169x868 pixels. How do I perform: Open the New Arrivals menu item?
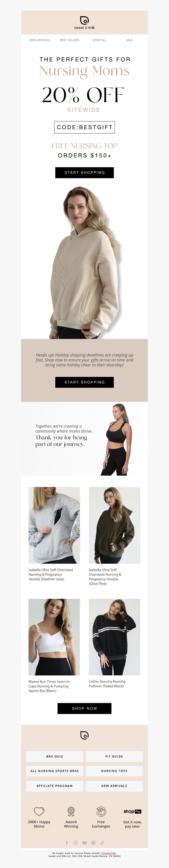40,40
